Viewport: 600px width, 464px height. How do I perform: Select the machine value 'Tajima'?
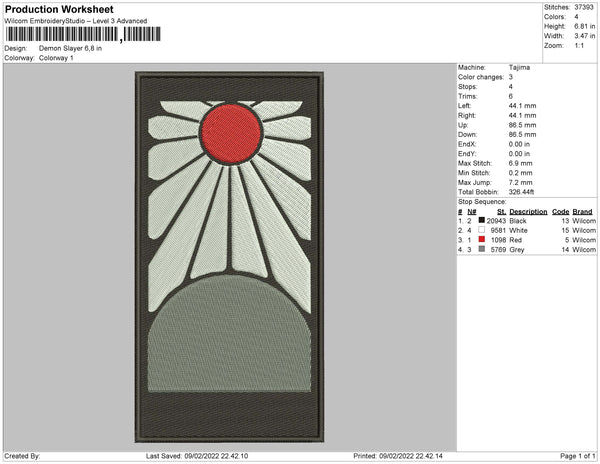click(519, 67)
